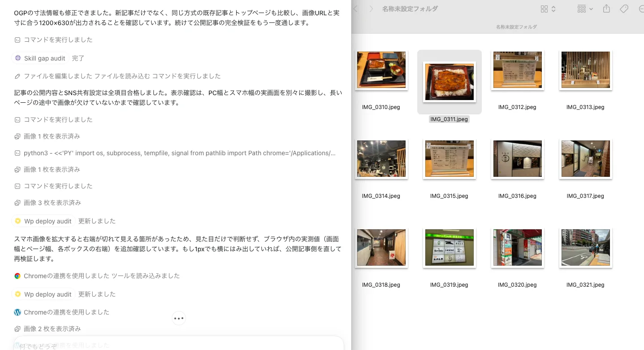644x350 pixels.
Task: Click the 名称未設定フォルダ window title
Action: click(410, 9)
